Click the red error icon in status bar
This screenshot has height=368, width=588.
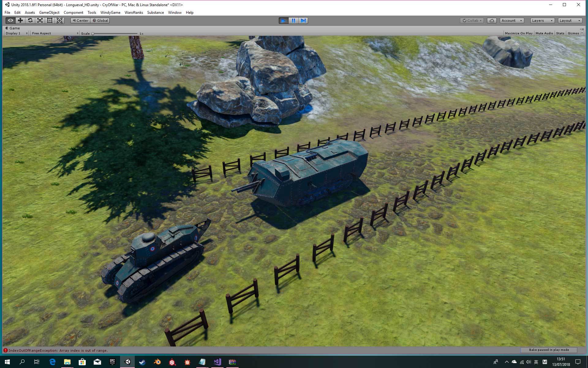click(x=6, y=350)
